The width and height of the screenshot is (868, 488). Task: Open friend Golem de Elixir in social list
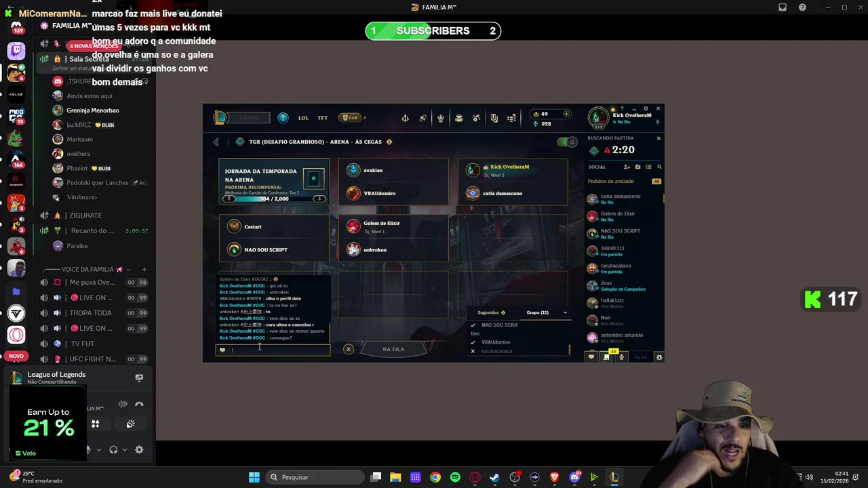point(624,216)
